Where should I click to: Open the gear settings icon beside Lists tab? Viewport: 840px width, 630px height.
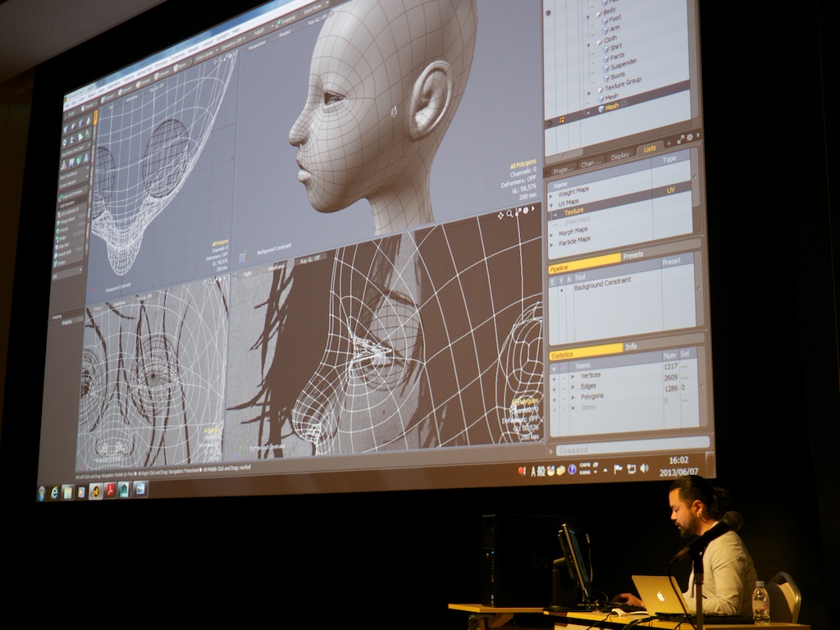[x=689, y=137]
